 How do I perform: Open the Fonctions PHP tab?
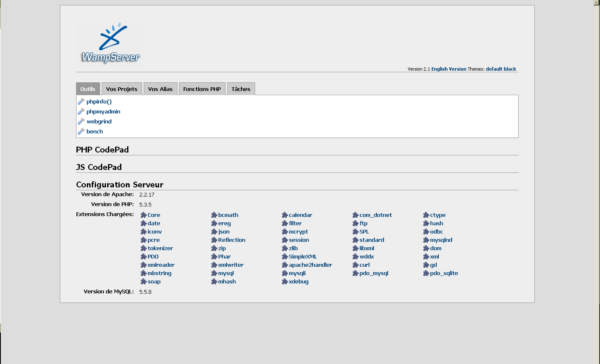tap(202, 89)
